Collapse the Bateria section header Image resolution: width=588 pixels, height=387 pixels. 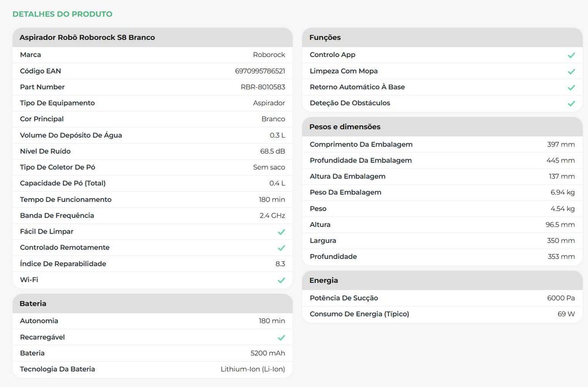click(x=152, y=303)
